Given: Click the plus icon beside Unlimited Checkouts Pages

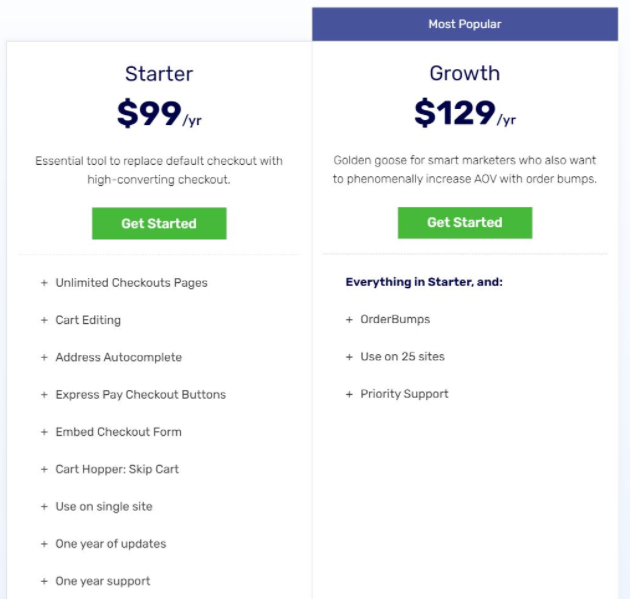Looking at the screenshot, I should (x=44, y=283).
